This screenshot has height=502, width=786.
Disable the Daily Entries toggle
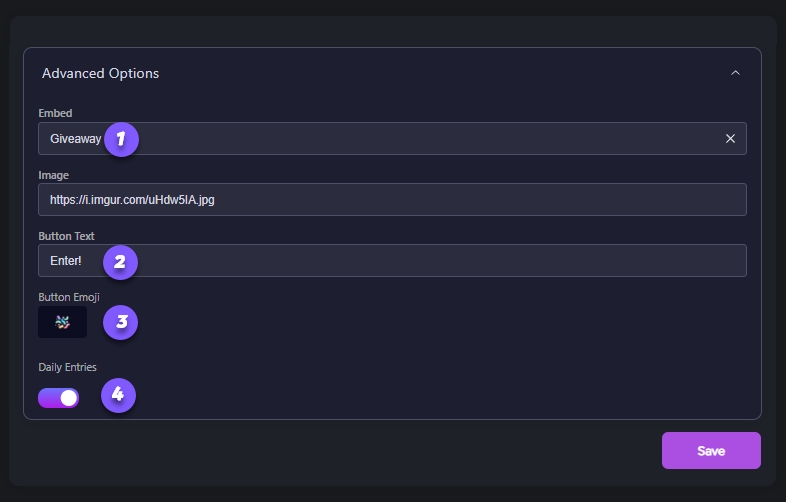pyautogui.click(x=59, y=398)
